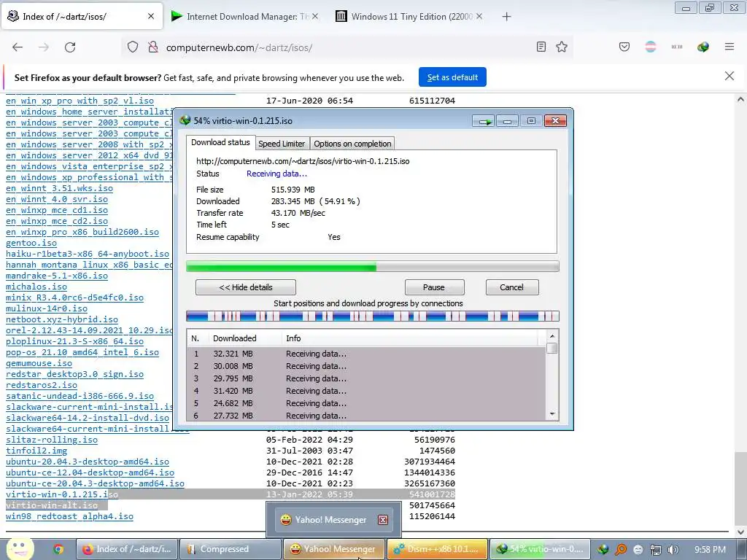Select the Download status tab
Viewport: 747px width, 560px height.
pyautogui.click(x=220, y=142)
